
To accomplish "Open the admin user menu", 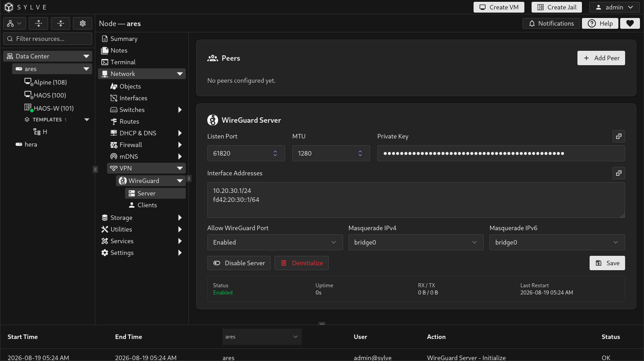I will (614, 7).
